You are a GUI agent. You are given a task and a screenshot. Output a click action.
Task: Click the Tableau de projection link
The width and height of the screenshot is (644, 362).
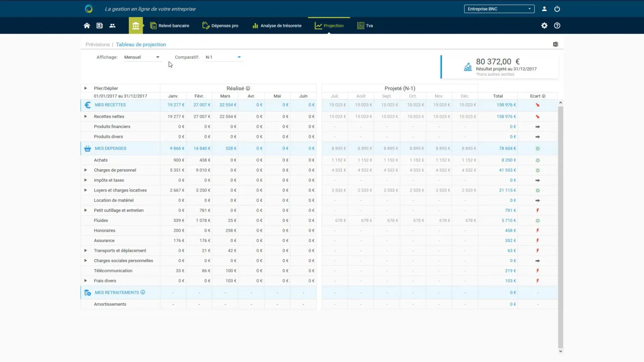(x=141, y=44)
